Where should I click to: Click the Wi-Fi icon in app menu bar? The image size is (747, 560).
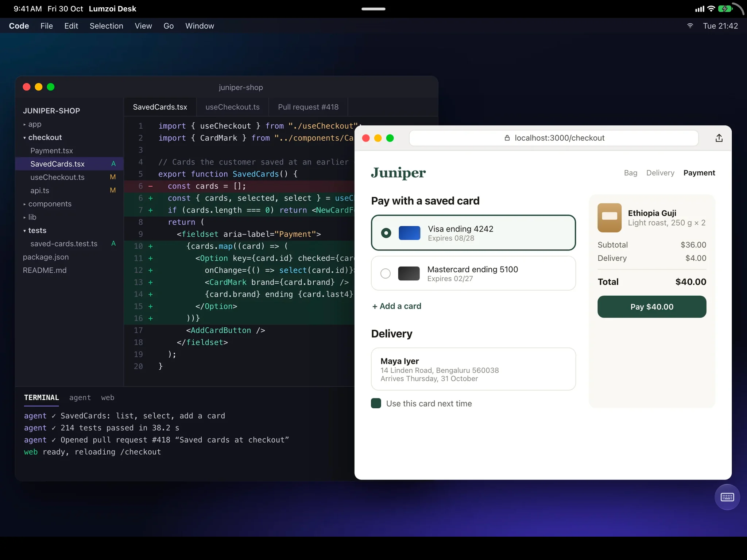pos(690,26)
